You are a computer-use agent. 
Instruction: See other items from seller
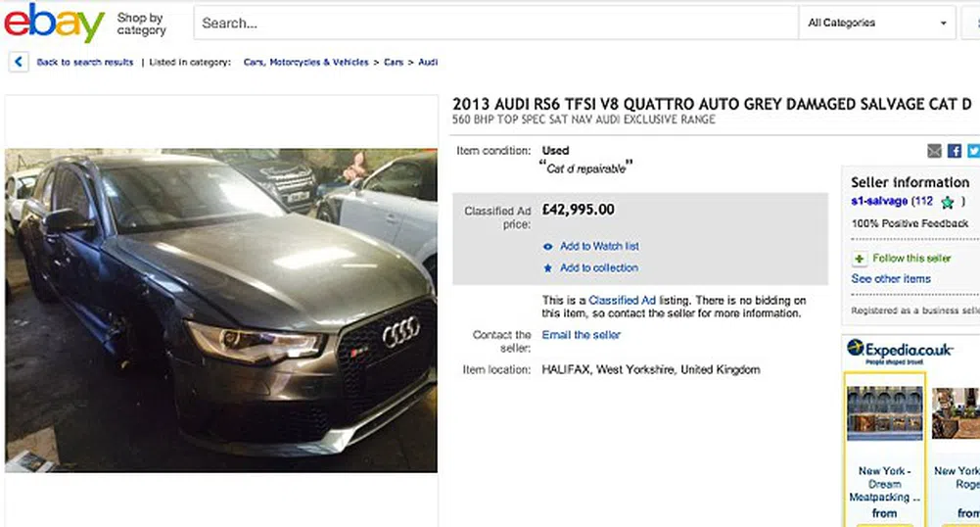(891, 279)
